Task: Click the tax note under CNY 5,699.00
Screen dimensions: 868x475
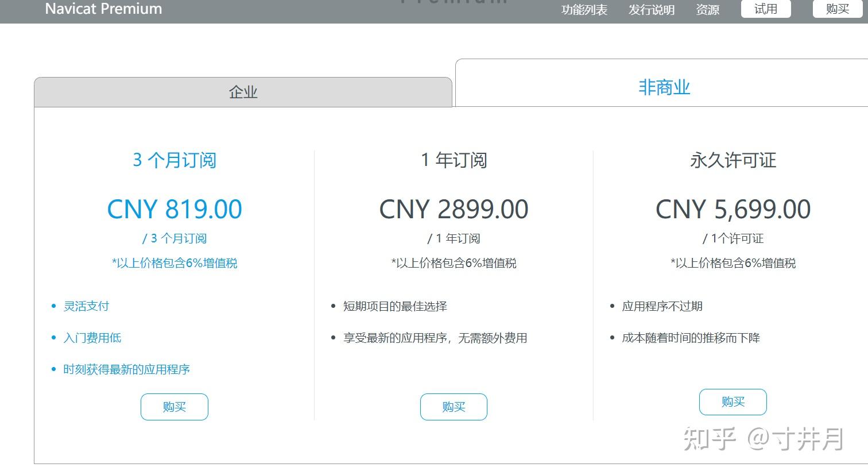Action: click(x=733, y=263)
